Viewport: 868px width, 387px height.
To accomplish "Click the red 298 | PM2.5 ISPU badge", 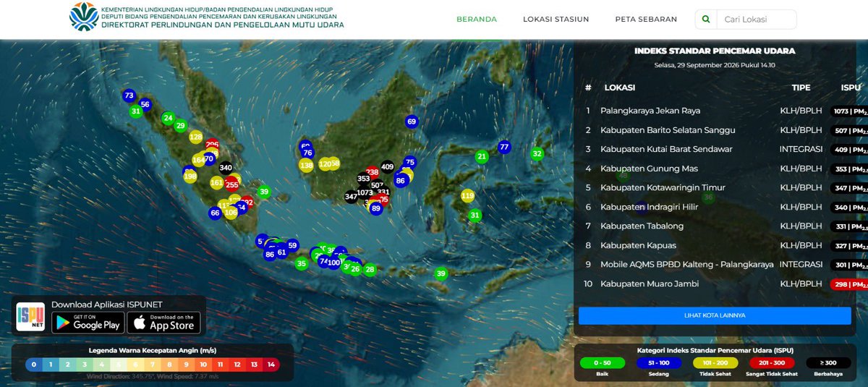I will [x=849, y=284].
